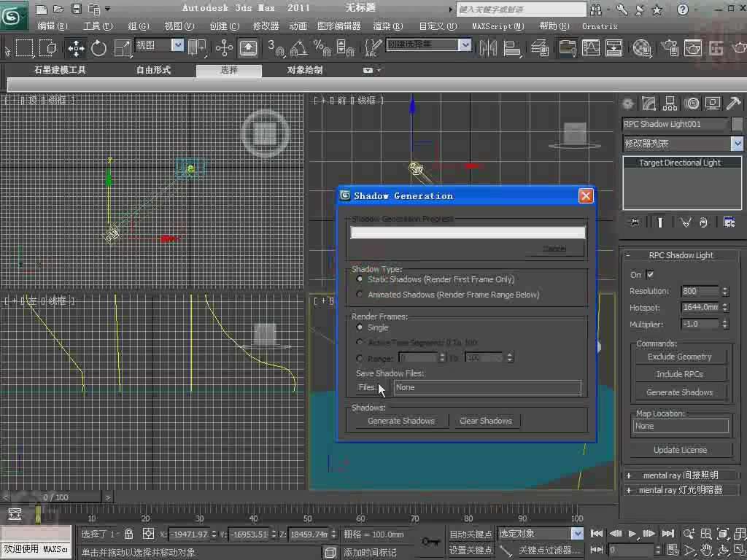
Task: Select the Move tool in main toolbar
Action: click(76, 47)
